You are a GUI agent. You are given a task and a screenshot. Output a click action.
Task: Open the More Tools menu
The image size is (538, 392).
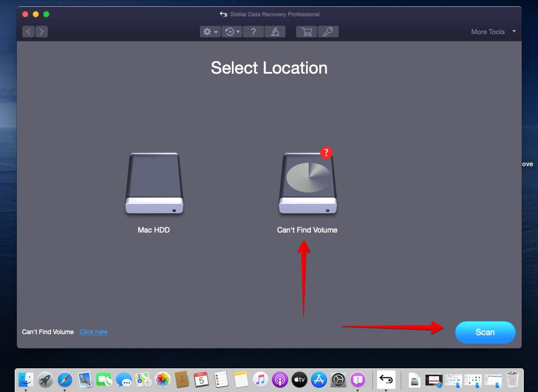(488, 32)
